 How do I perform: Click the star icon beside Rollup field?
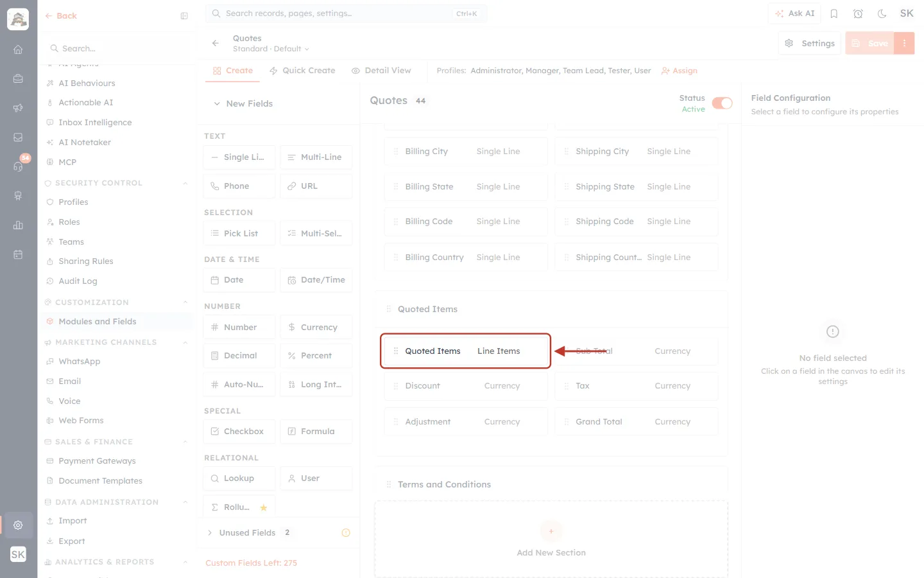tap(263, 507)
